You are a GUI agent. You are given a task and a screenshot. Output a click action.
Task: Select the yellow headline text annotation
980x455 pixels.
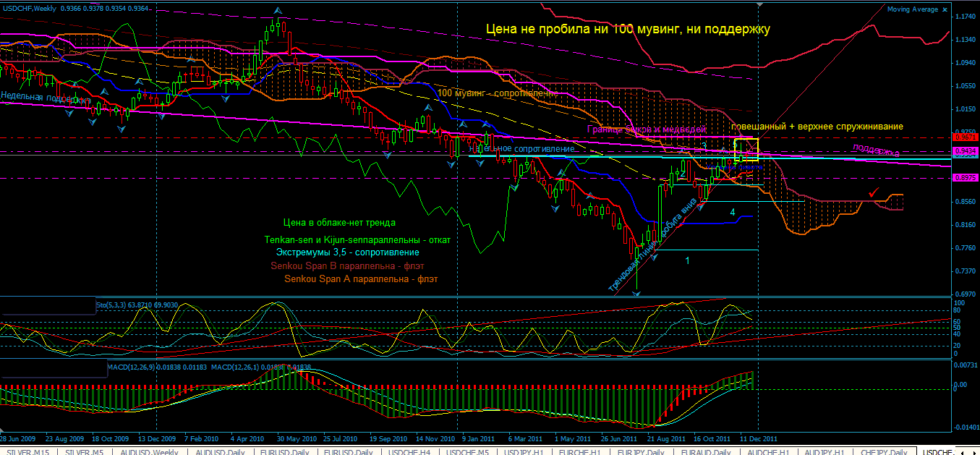click(627, 30)
